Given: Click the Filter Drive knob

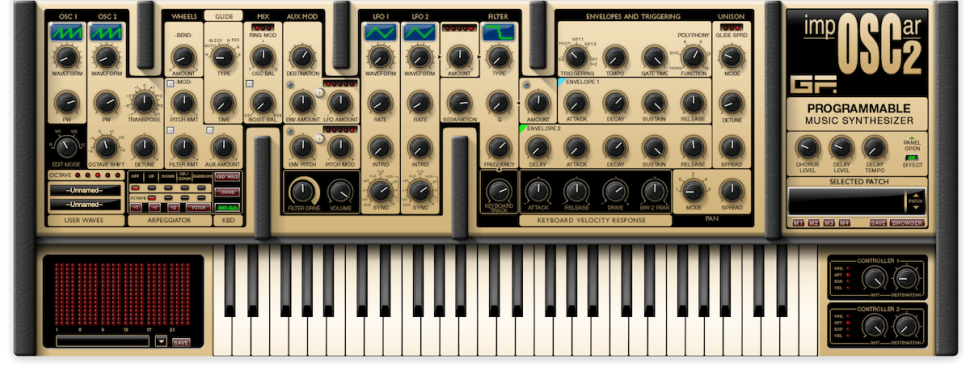Looking at the screenshot, I should coord(302,191).
